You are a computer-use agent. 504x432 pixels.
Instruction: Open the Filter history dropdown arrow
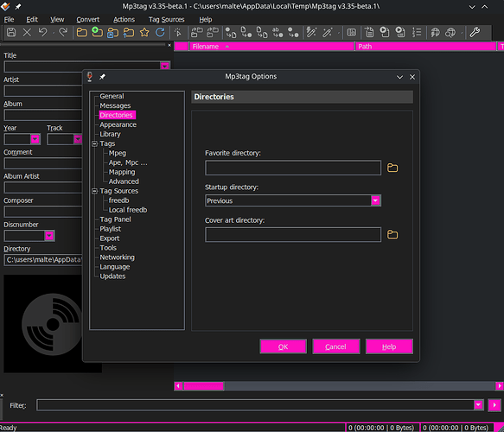click(478, 405)
